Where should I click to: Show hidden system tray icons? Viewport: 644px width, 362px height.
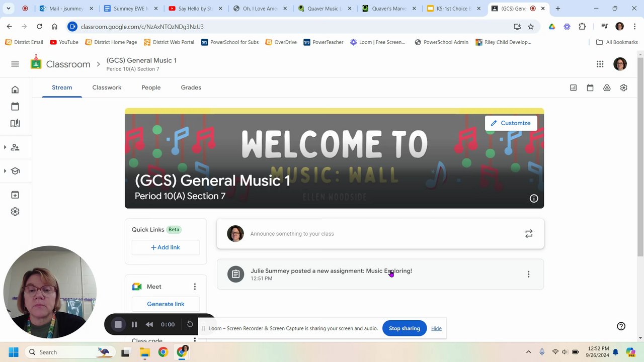click(x=528, y=352)
